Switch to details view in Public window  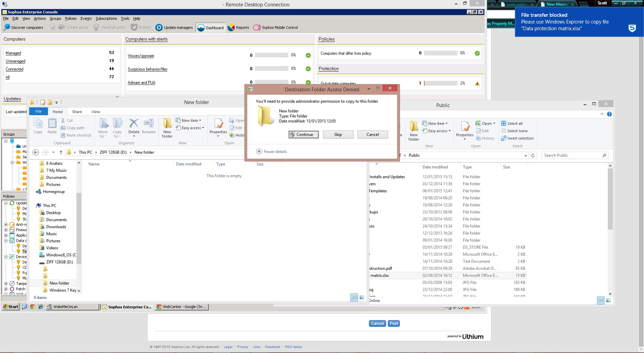[601, 300]
